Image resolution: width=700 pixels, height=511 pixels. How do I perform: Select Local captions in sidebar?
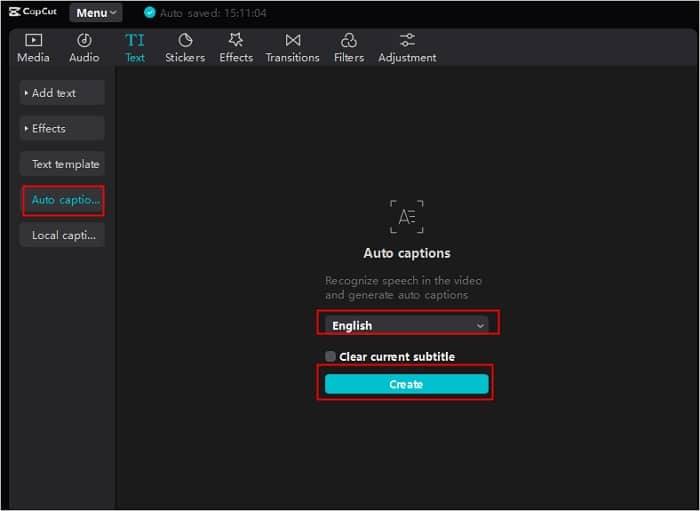pyautogui.click(x=62, y=235)
